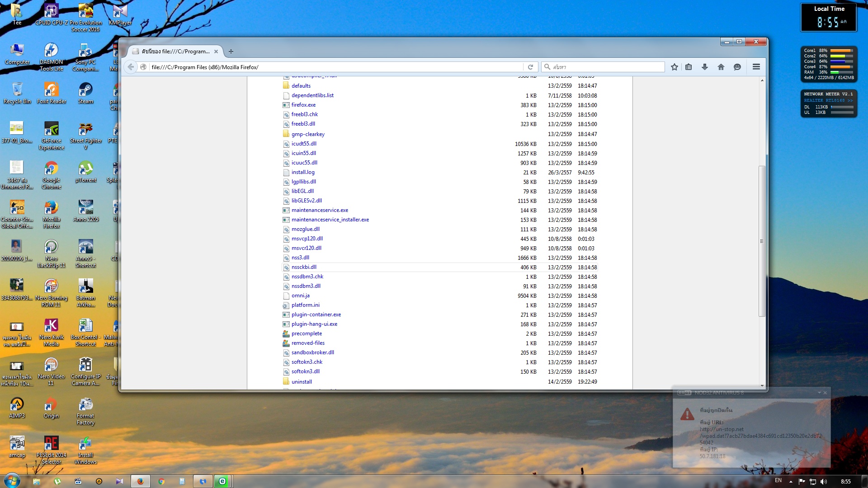868x488 pixels.
Task: Click the Firefox home icon
Action: click(x=721, y=67)
